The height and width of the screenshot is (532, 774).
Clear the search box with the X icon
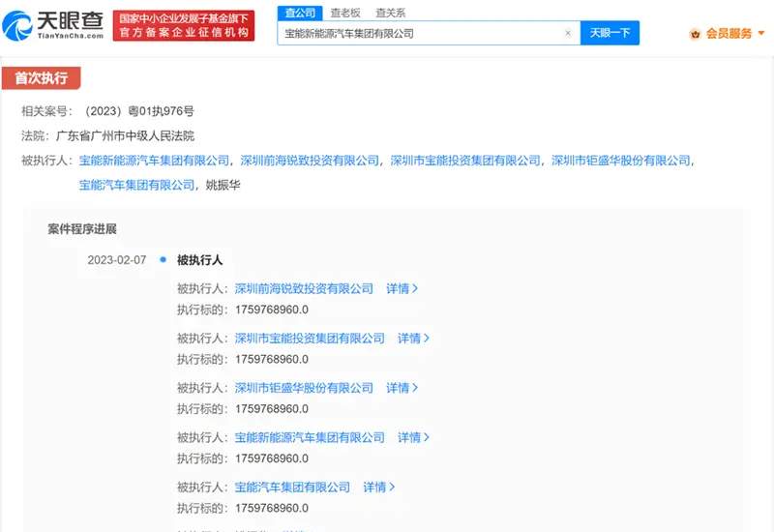568,33
